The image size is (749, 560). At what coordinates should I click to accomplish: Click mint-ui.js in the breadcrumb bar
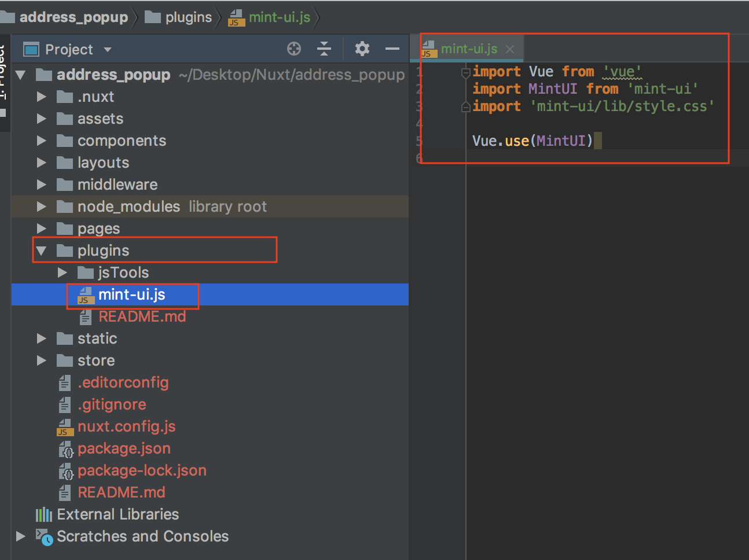[280, 17]
